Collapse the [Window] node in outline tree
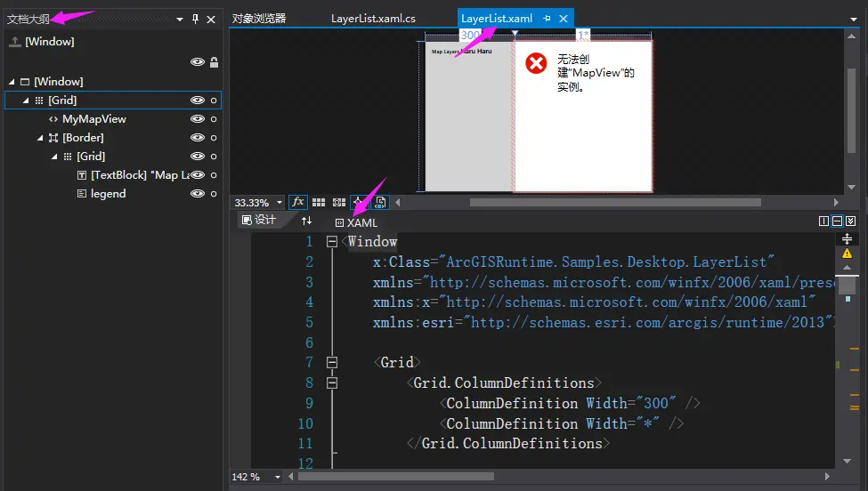The image size is (868, 491). (x=12, y=81)
